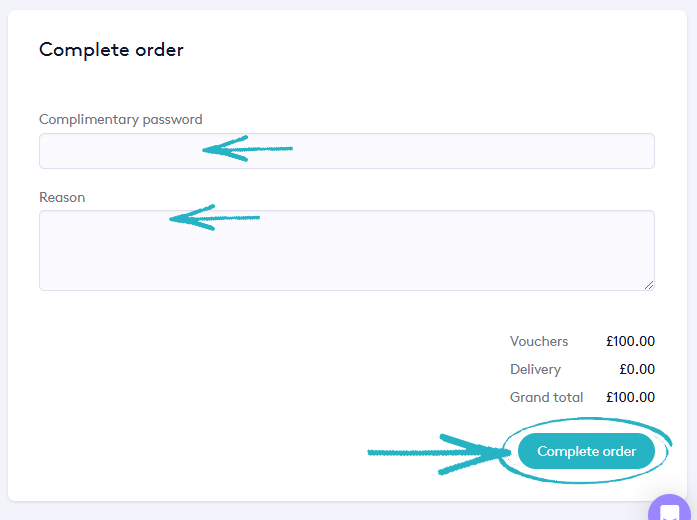Click the arrow pointing at the Reason box
The width and height of the screenshot is (697, 520).
click(214, 217)
